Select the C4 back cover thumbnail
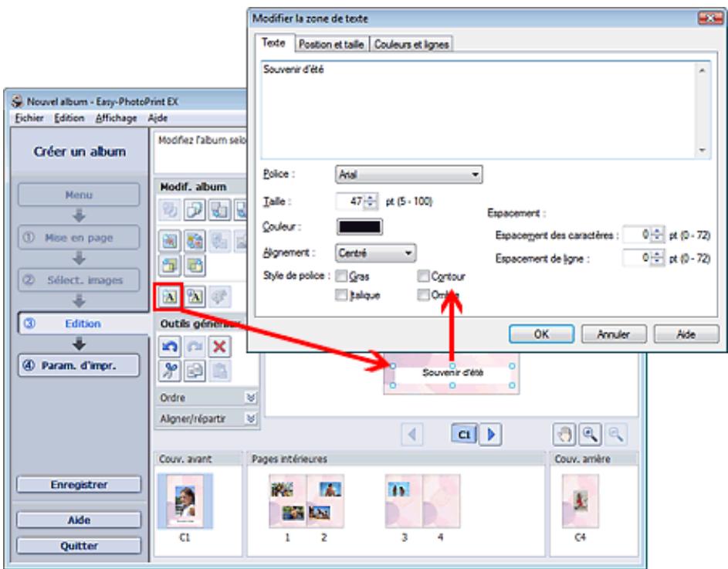Image resolution: width=728 pixels, height=569 pixels. point(581,501)
